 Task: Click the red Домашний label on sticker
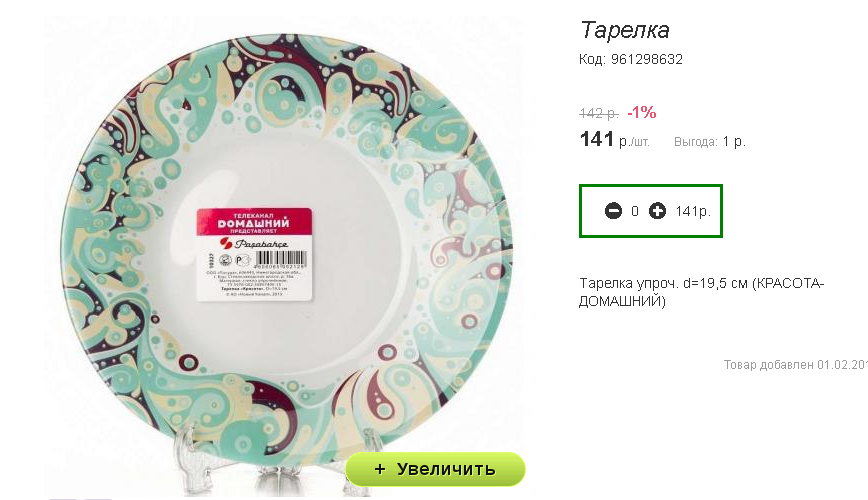254,221
